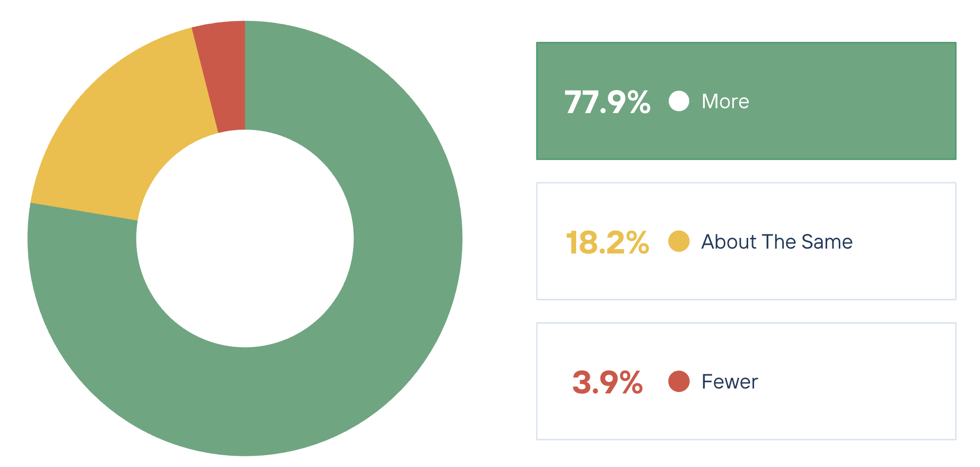Click the percent sign in 18.2%

click(x=638, y=243)
